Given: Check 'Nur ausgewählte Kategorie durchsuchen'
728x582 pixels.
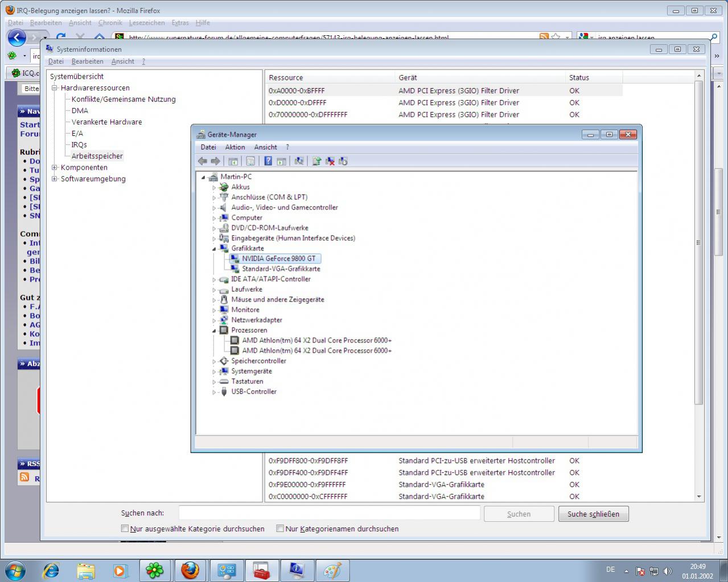Looking at the screenshot, I should [125, 529].
